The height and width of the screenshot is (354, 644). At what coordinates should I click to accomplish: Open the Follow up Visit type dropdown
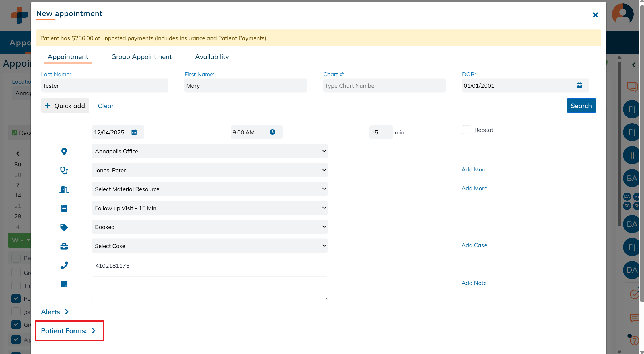(209, 208)
